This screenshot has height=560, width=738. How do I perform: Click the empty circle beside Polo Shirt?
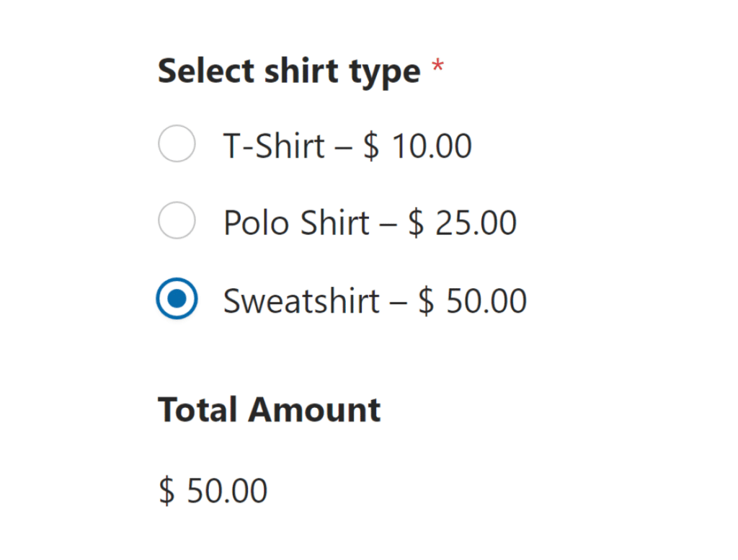[x=176, y=221]
